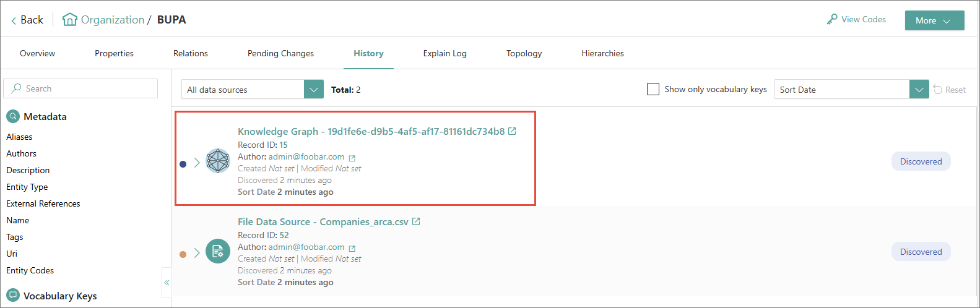The width and height of the screenshot is (980, 308).
Task: Select Description in Metadata list
Action: 28,170
